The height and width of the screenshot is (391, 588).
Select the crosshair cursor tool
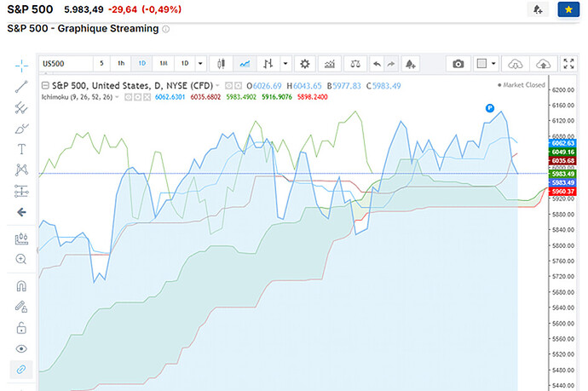pos(21,66)
